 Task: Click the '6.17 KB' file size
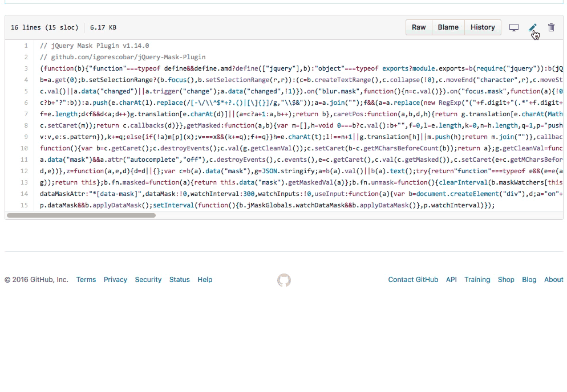(103, 27)
